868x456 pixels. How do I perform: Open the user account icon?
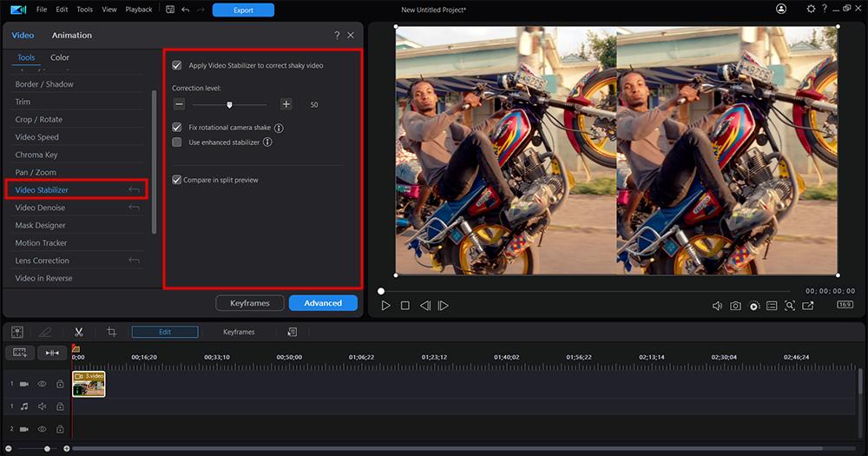pos(781,9)
